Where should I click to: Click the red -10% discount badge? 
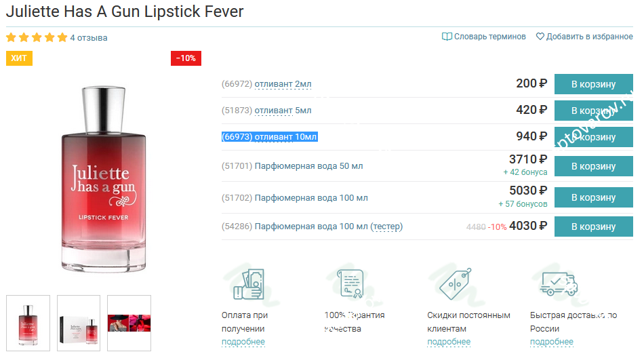point(186,58)
